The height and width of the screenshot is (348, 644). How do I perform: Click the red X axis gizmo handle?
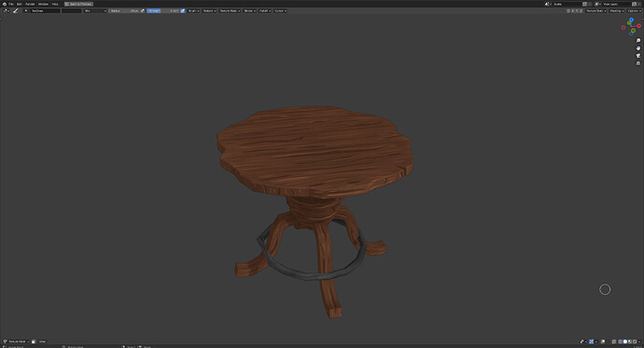click(x=638, y=26)
